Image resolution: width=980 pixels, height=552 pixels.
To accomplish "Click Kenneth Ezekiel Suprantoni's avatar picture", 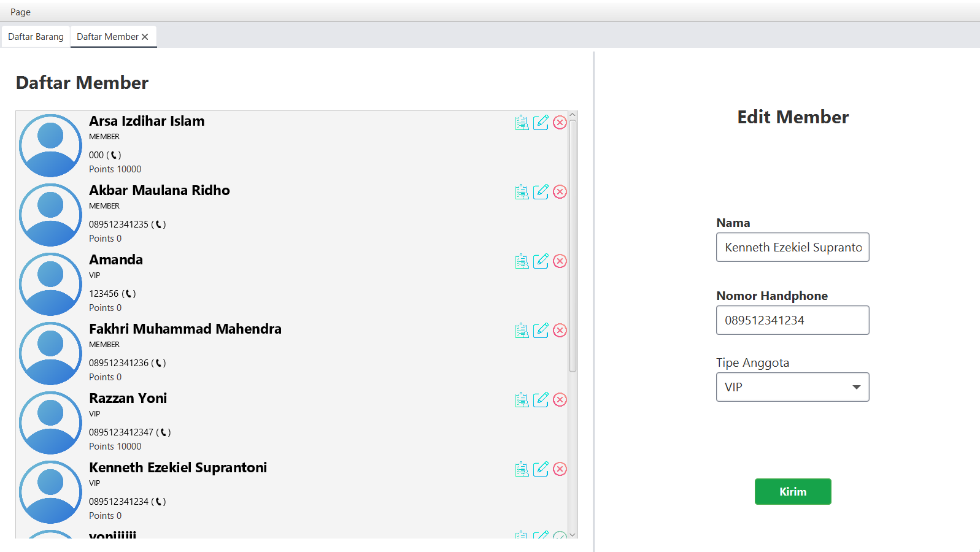I will point(50,492).
